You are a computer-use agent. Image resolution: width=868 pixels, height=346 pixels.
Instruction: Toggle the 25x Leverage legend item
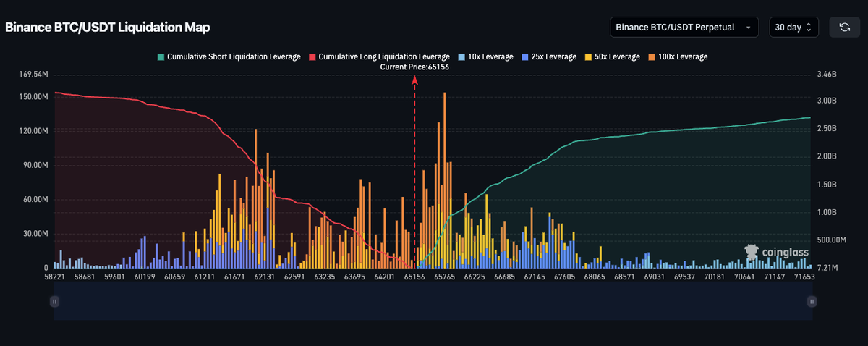point(548,56)
